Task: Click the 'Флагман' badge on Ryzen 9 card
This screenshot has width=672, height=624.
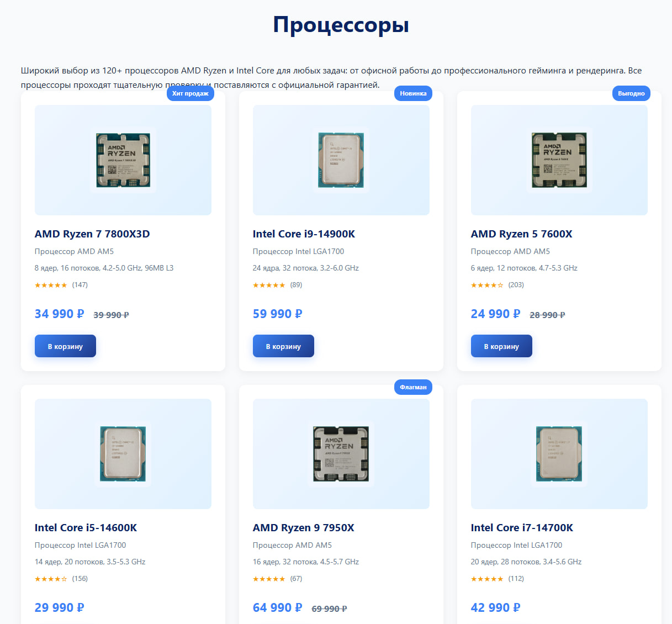Action: point(413,387)
